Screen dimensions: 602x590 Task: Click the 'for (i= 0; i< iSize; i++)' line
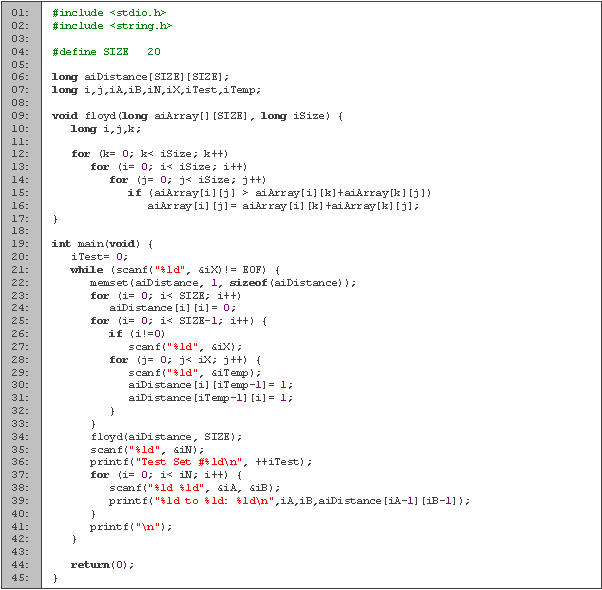coord(169,167)
